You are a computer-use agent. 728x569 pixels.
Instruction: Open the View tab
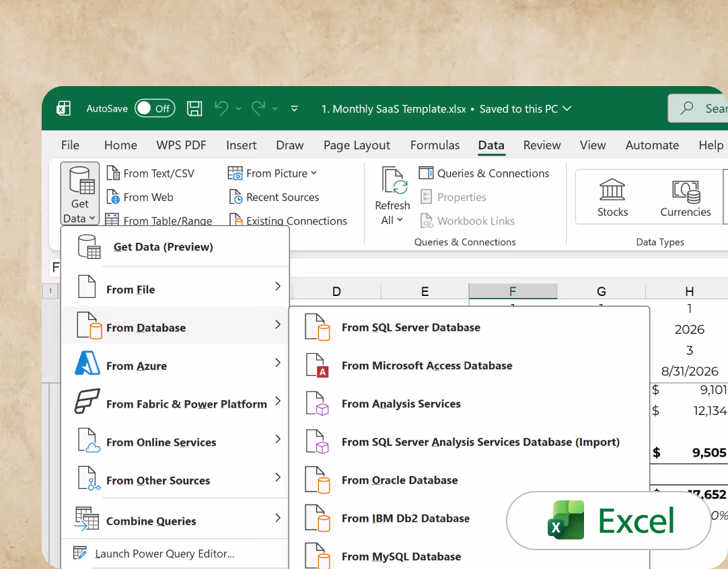(593, 145)
